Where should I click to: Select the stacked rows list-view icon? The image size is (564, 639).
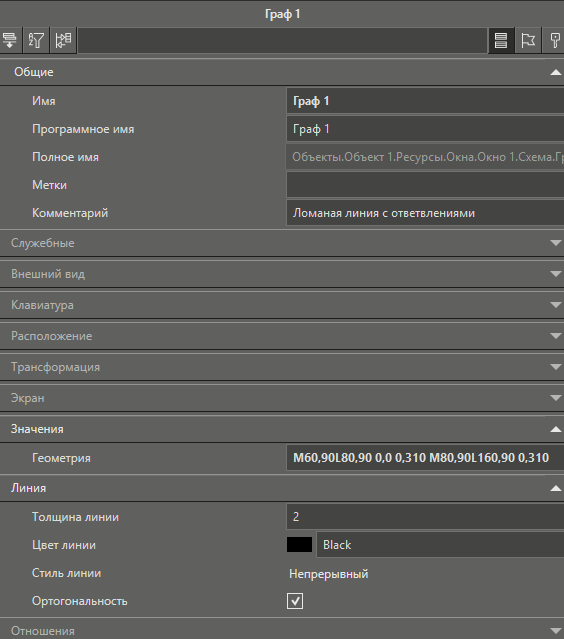(501, 40)
